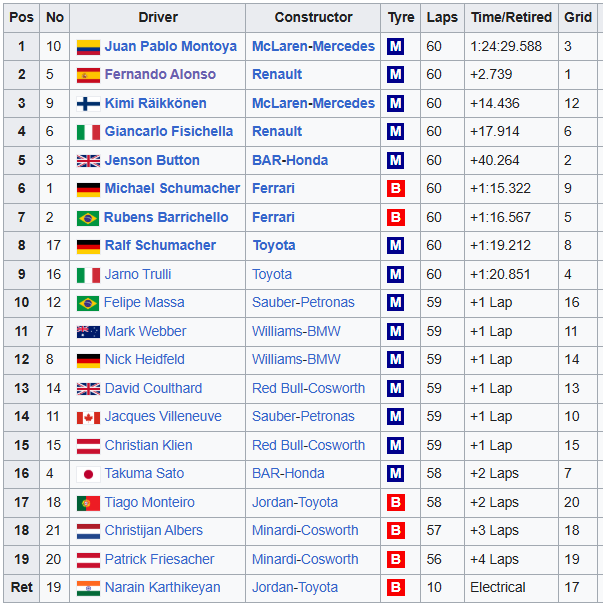Image resolution: width=603 pixels, height=603 pixels.
Task: Click the Canadian flag beside Jacques Villeneuve
Action: point(88,417)
